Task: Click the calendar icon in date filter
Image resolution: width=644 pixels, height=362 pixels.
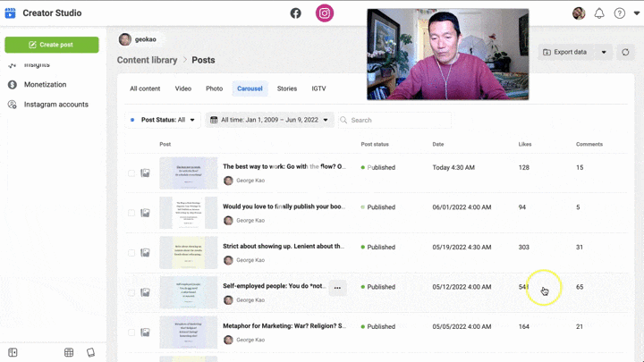Action: pos(214,121)
